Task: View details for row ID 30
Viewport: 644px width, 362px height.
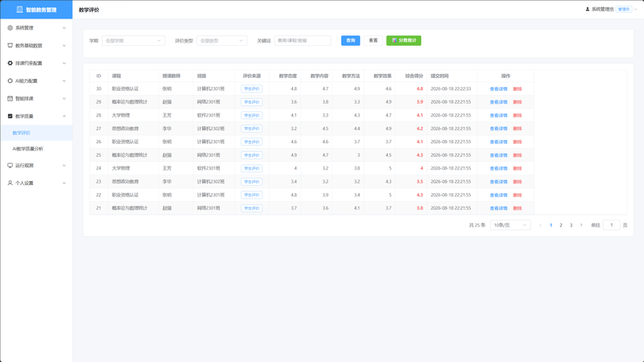Action: pyautogui.click(x=498, y=88)
